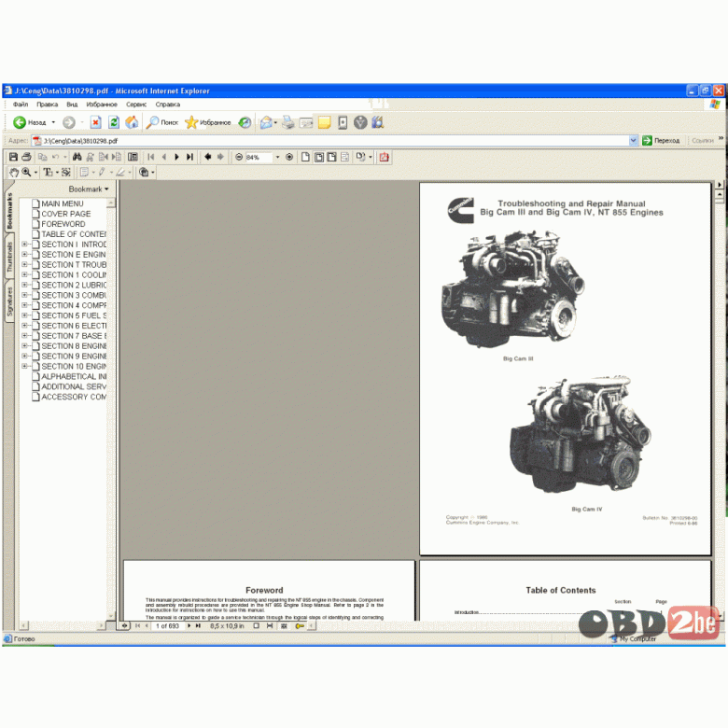The width and height of the screenshot is (728, 728).
Task: Open the IE Home page icon
Action: click(132, 122)
